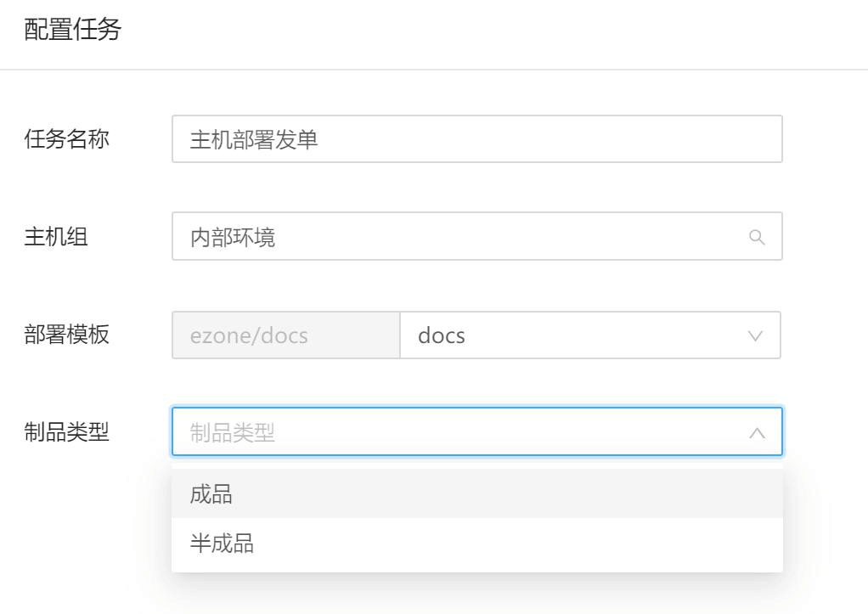Click the selected docs value text
Viewport: 868px width, 614px height.
[442, 335]
